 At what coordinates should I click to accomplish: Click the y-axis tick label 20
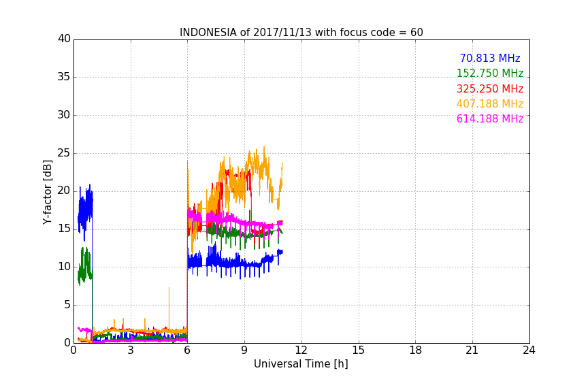[64, 191]
